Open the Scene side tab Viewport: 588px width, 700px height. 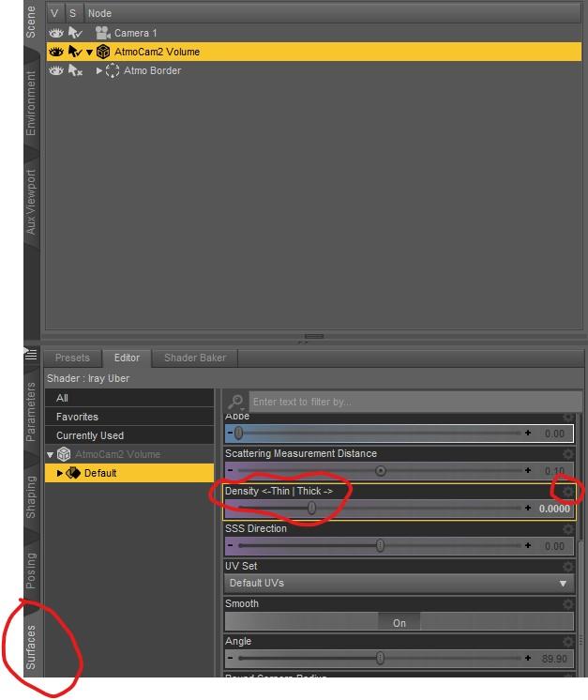[31, 23]
